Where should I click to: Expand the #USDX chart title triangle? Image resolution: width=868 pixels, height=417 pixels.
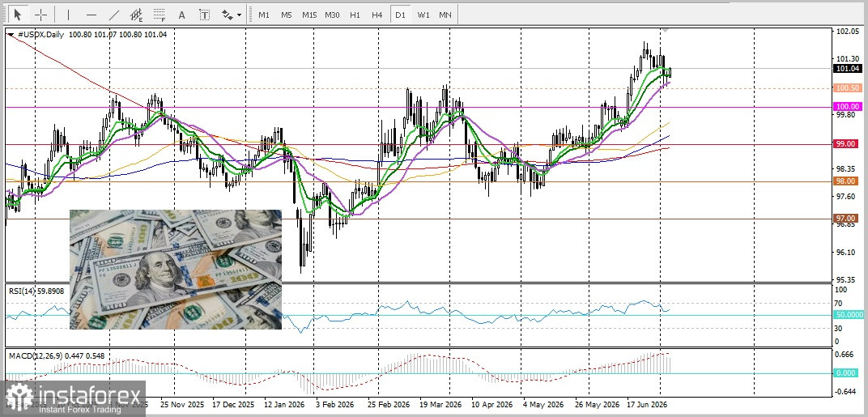point(11,34)
